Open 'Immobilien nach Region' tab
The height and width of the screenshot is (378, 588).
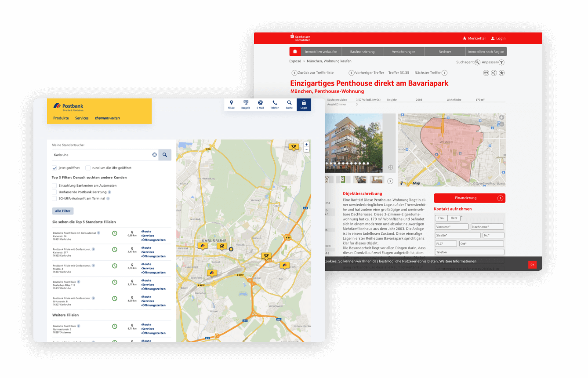click(x=486, y=51)
